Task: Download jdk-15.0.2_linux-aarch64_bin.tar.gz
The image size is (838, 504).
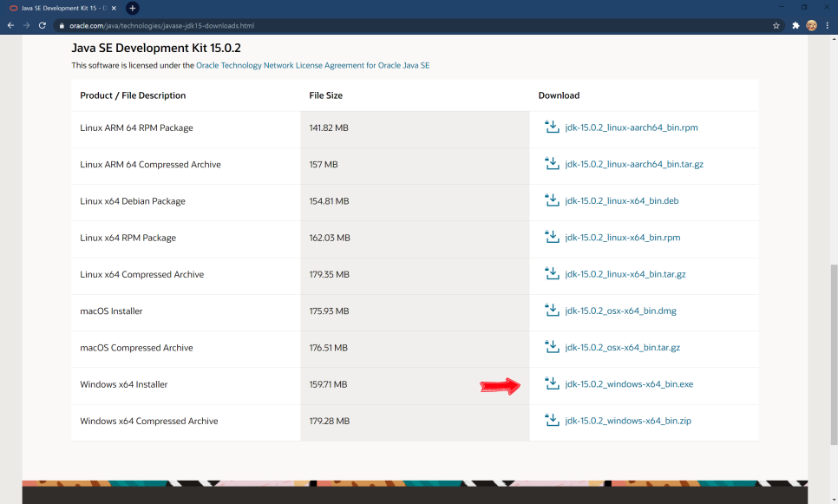Action: click(634, 164)
